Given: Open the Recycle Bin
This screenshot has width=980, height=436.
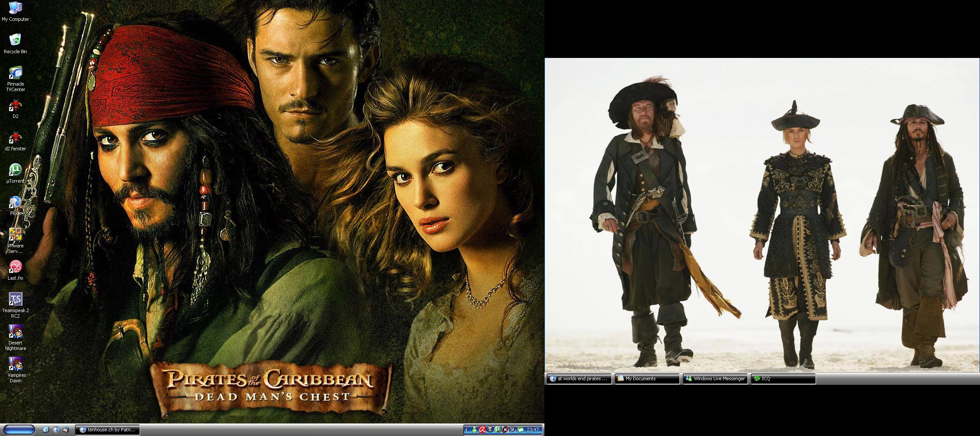Looking at the screenshot, I should 15,40.
